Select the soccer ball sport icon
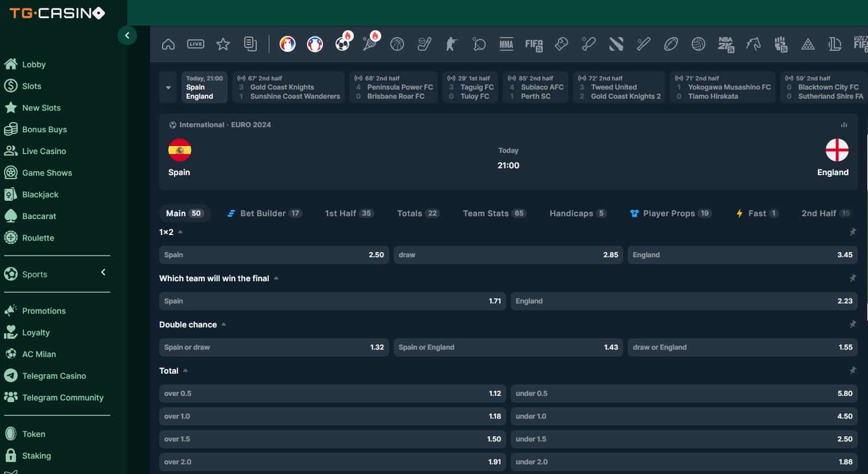This screenshot has height=474, width=868. (x=342, y=44)
